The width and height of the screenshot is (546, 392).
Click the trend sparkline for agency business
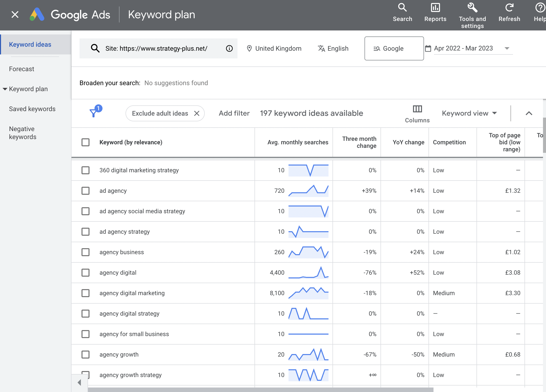(x=308, y=252)
